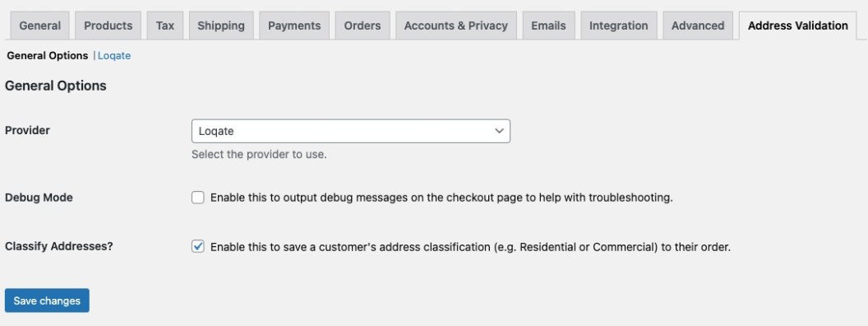The height and width of the screenshot is (326, 868).
Task: Open the General settings tab
Action: [39, 26]
